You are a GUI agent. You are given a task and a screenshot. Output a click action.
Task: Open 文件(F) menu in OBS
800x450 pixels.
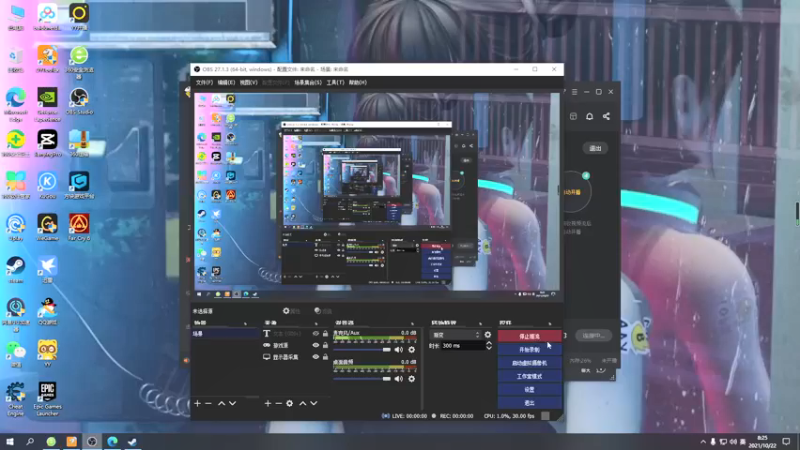click(x=204, y=83)
